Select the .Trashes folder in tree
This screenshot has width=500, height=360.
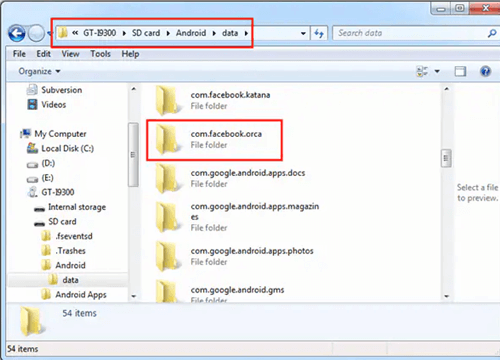(x=71, y=251)
